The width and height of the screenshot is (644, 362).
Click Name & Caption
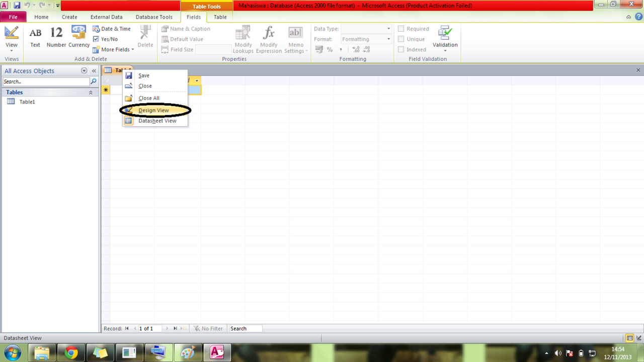[x=186, y=29]
